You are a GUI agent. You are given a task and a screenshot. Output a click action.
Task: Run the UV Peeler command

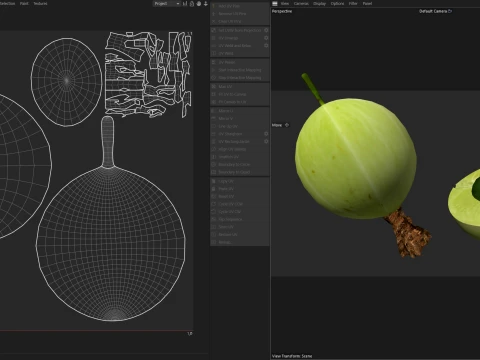click(x=240, y=62)
